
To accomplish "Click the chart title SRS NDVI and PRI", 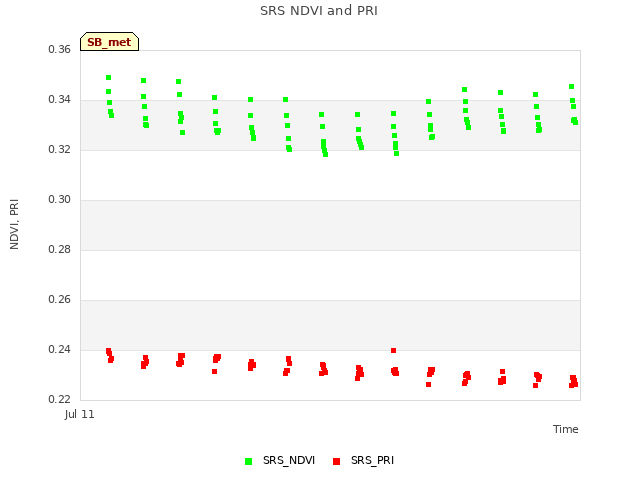I will click(319, 11).
